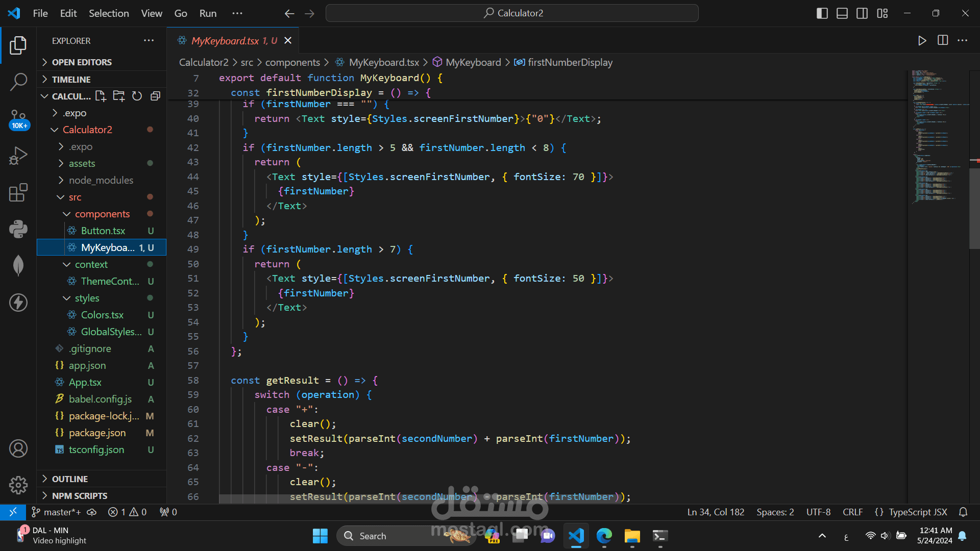980x551 pixels.
Task: Close the MyKeyboard.tsx tab
Action: (x=288, y=40)
